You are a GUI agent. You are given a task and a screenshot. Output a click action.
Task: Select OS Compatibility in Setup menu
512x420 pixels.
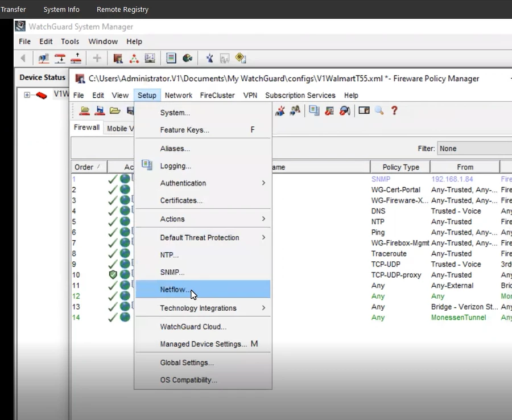[203, 380]
